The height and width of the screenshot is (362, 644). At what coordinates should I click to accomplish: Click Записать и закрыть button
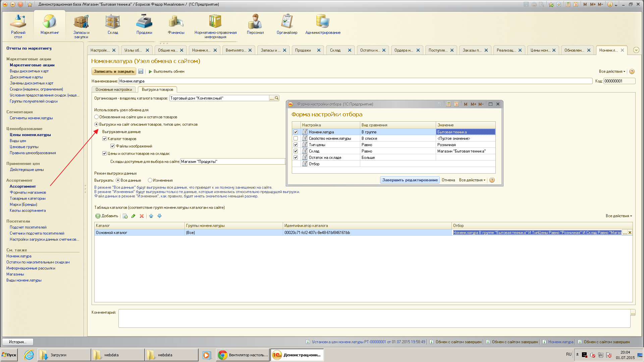click(x=114, y=71)
